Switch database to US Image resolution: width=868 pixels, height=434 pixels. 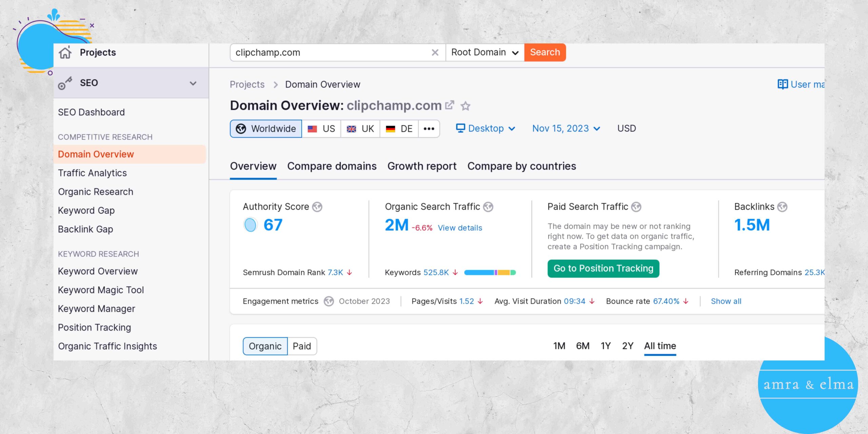[321, 129]
